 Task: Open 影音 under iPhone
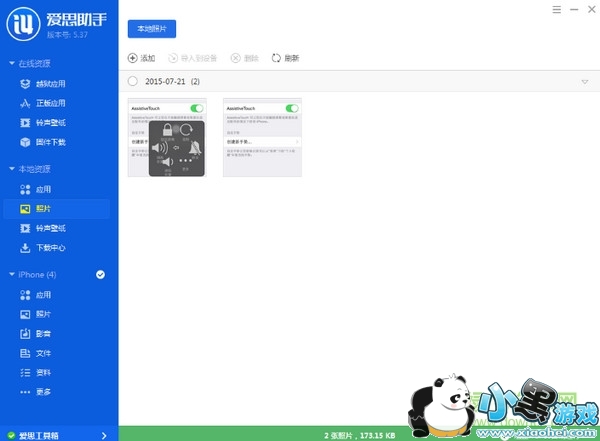pyautogui.click(x=36, y=334)
